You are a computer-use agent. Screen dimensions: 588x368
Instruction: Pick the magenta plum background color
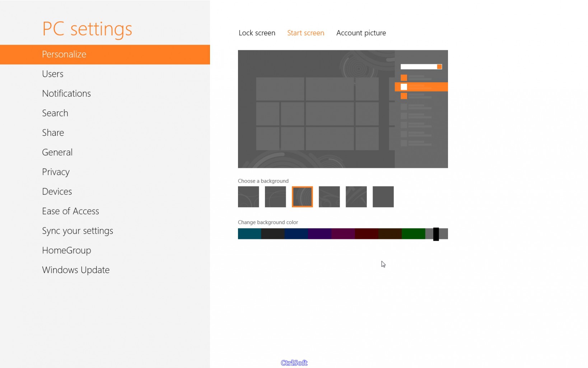(x=343, y=234)
